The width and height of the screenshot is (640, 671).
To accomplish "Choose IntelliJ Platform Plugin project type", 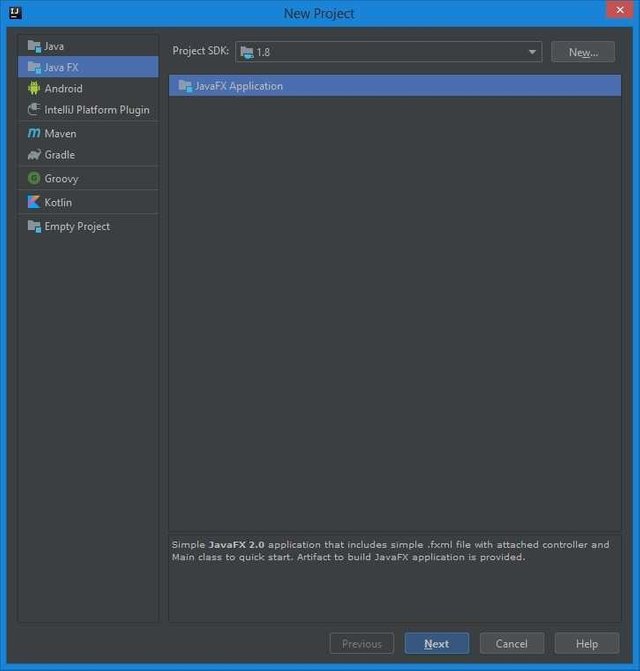I will pyautogui.click(x=88, y=110).
